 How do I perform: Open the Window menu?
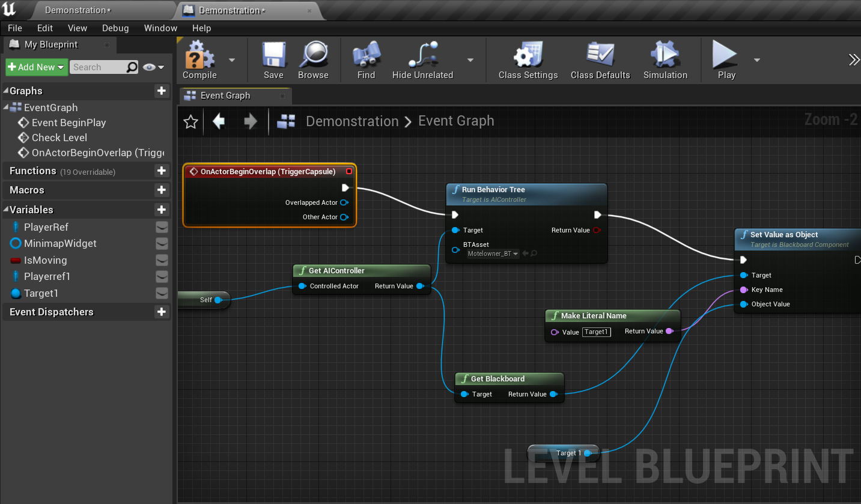[x=160, y=28]
